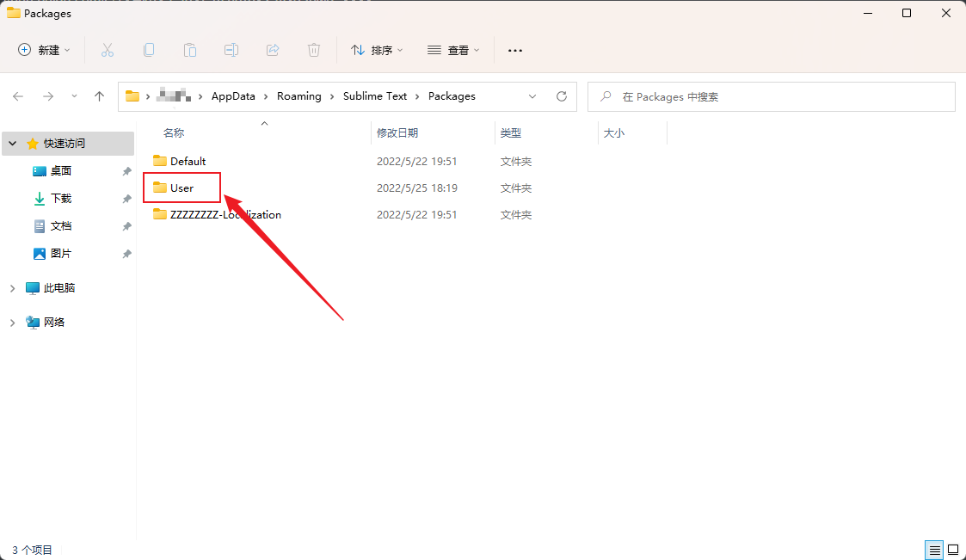Select the Default folder
This screenshot has width=966, height=560.
(x=188, y=162)
